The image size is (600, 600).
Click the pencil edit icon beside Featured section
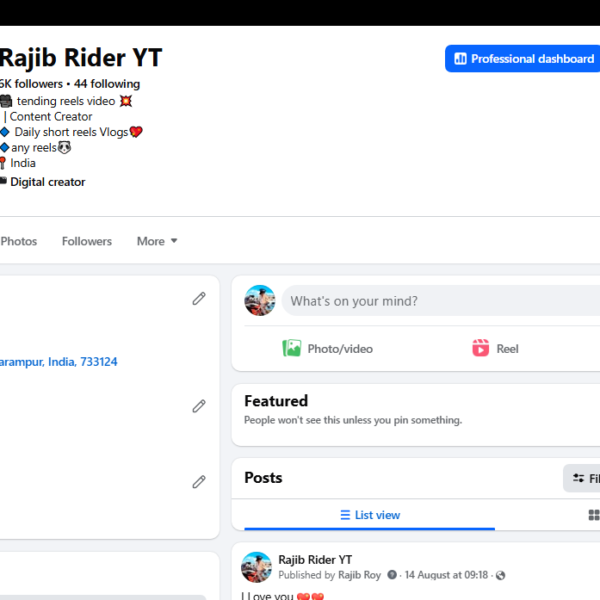pos(199,406)
